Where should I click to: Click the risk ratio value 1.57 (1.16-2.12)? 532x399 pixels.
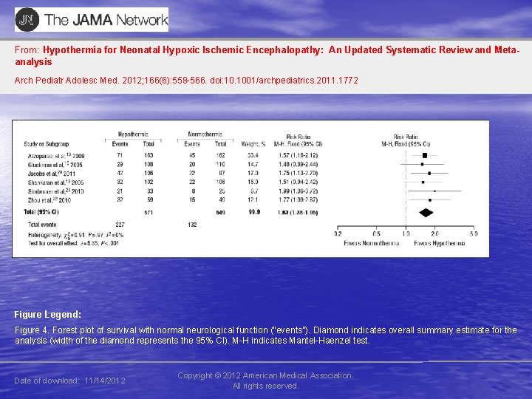tap(298, 155)
